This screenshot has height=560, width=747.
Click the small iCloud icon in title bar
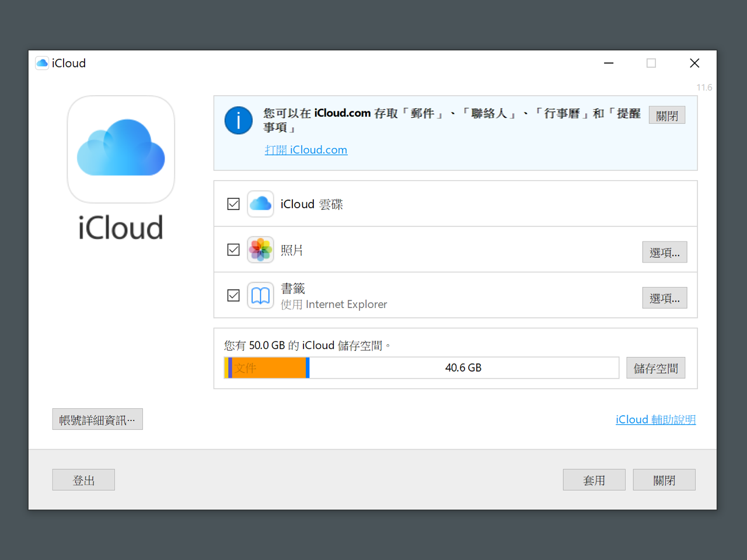pyautogui.click(x=42, y=63)
